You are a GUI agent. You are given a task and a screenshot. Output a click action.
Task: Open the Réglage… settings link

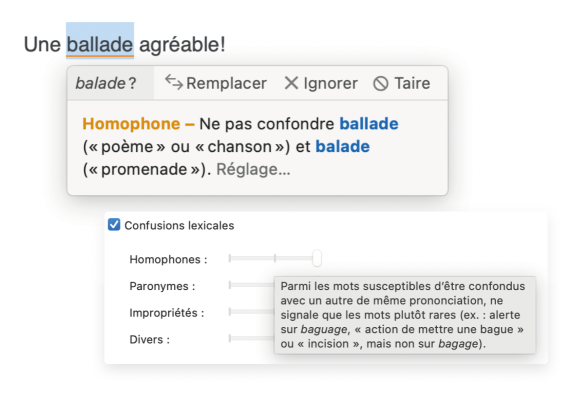253,170
